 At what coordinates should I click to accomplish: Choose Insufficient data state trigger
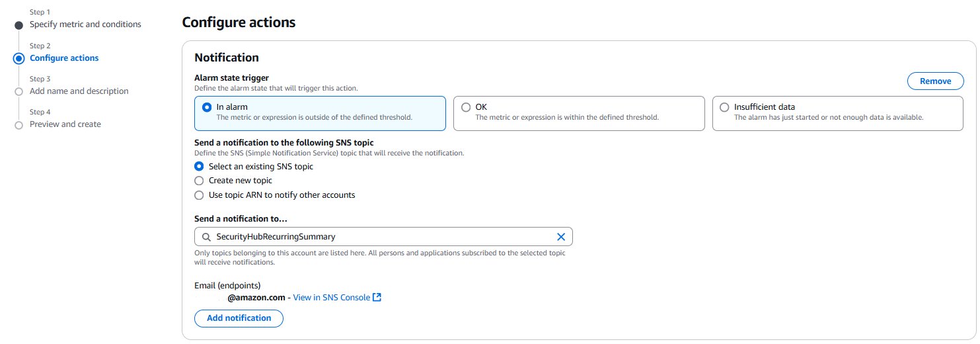tap(724, 107)
